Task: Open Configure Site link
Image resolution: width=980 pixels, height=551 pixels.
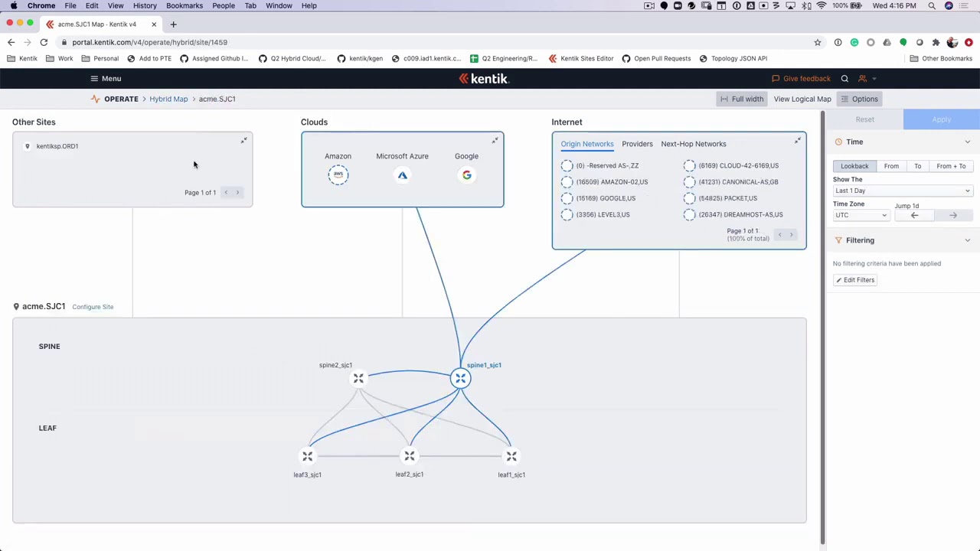Action: [x=93, y=307]
